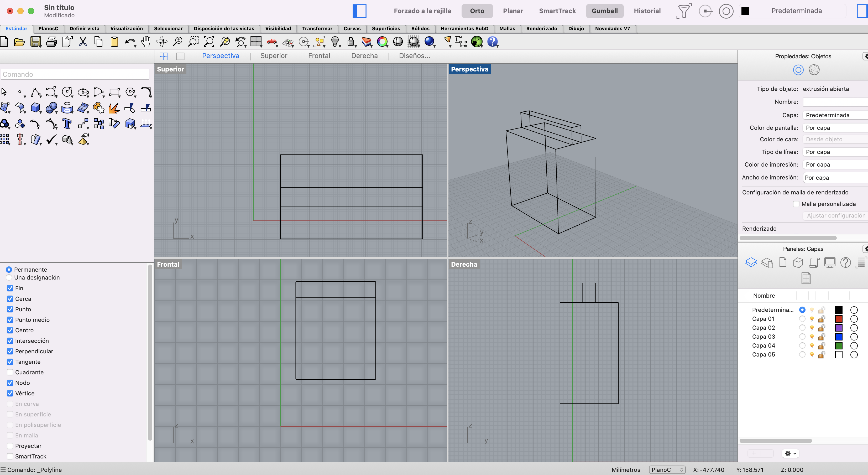Click the Help question mark in Capas panel
Screen dimensions: 868x475
[x=845, y=262]
